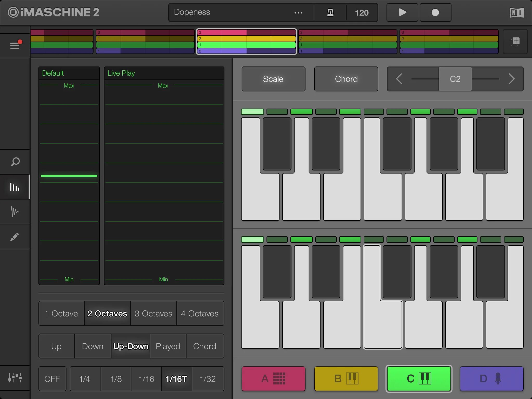532x399 pixels.
Task: Select the pencil edit sidebar icon
Action: coord(15,237)
